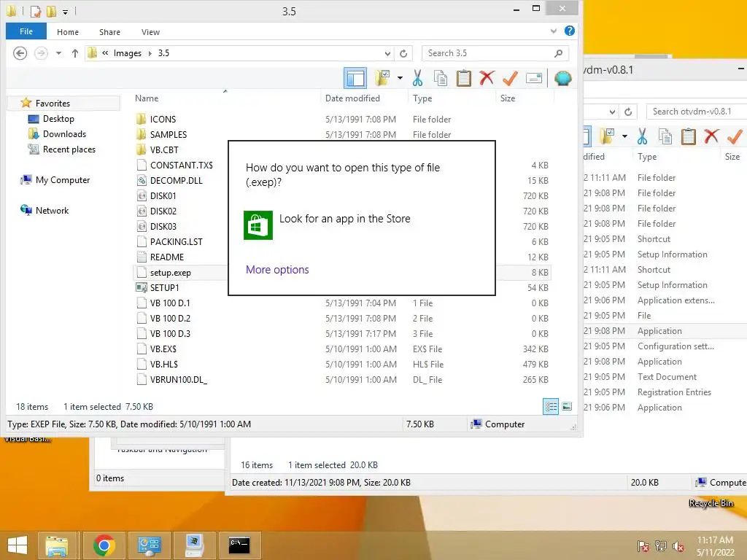Screen dimensions: 747x560
Task: Click the red Delete X icon in 3.5 window
Action: [x=487, y=77]
